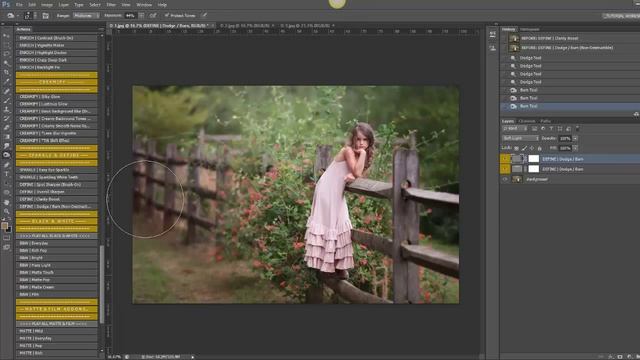Screen dimensions: 640x360
Task: Open the layer Kind filter dropdown
Action: pos(515,129)
